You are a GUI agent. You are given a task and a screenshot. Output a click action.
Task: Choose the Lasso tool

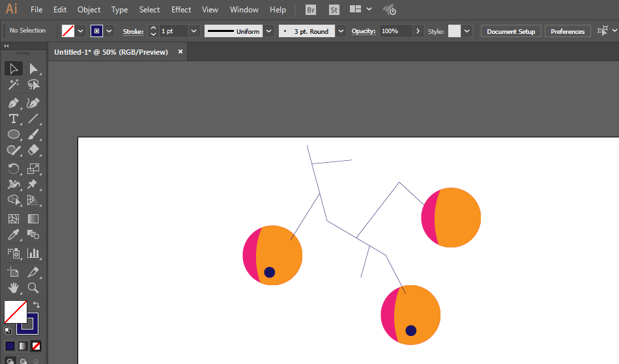pos(33,85)
